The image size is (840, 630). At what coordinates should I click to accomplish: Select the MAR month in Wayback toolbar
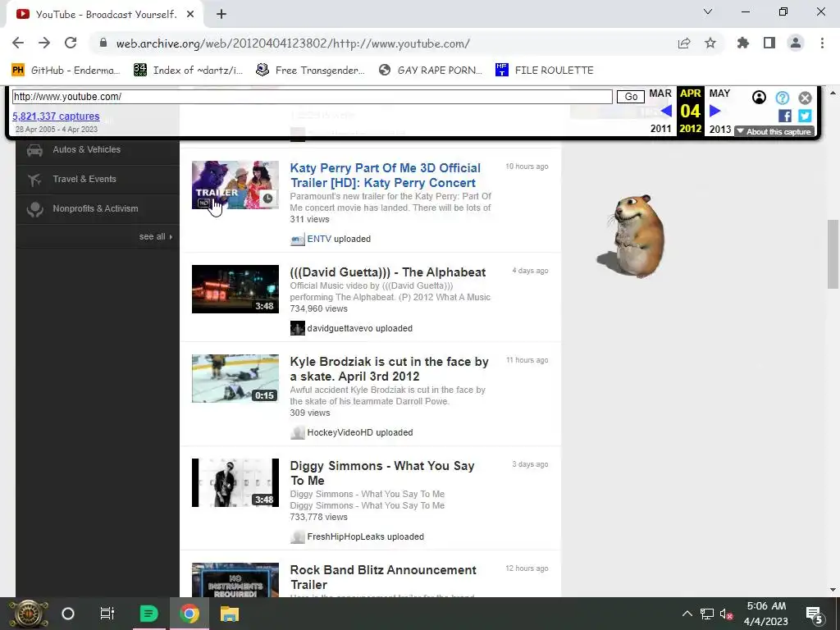point(660,94)
